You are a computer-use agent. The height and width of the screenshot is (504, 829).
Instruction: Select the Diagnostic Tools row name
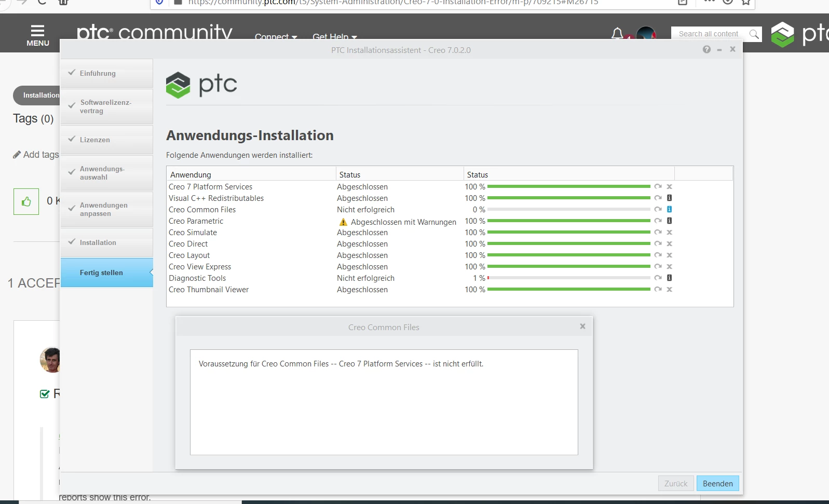click(x=197, y=278)
